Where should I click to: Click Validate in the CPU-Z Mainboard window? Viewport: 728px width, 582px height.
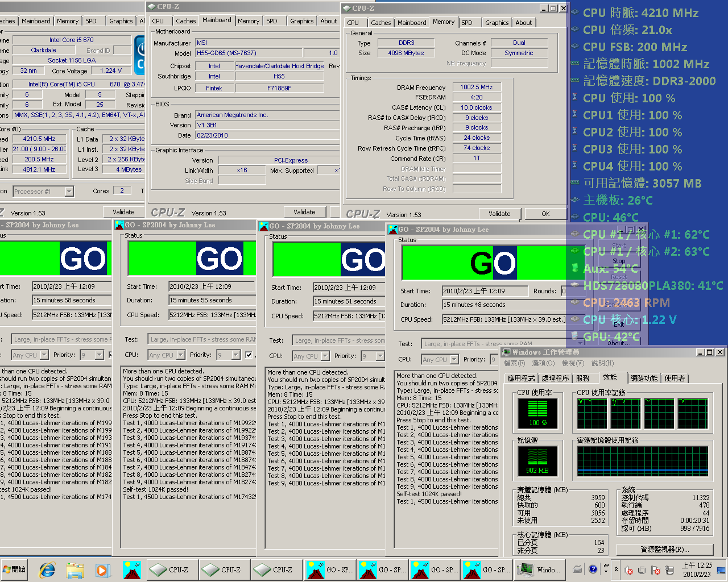(x=304, y=212)
